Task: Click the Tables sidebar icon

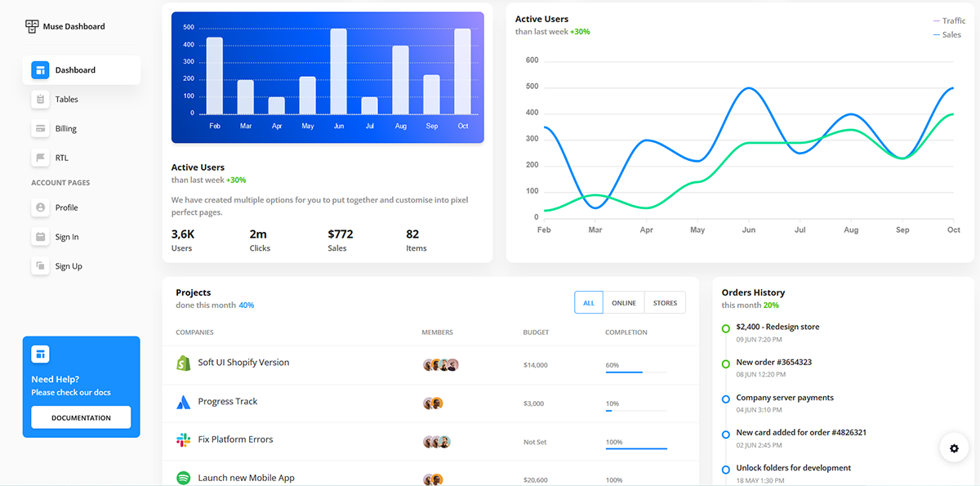Action: (40, 99)
